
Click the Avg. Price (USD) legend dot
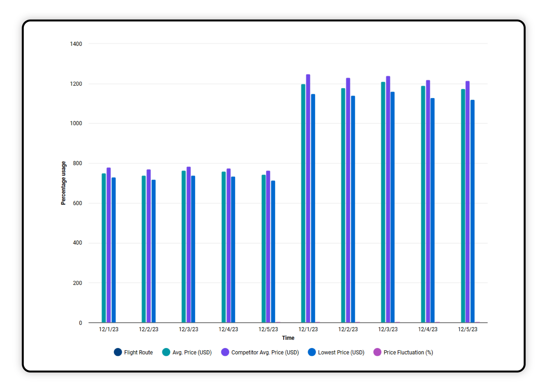point(166,352)
